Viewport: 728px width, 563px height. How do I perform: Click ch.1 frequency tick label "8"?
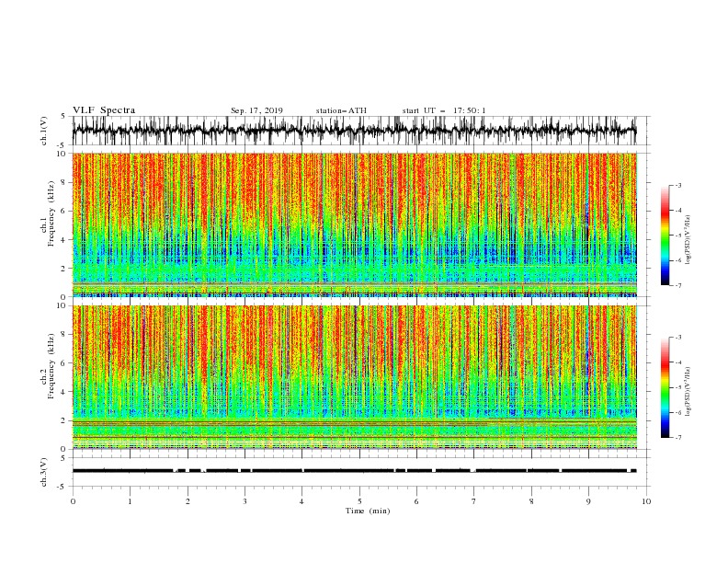pyautogui.click(x=64, y=182)
